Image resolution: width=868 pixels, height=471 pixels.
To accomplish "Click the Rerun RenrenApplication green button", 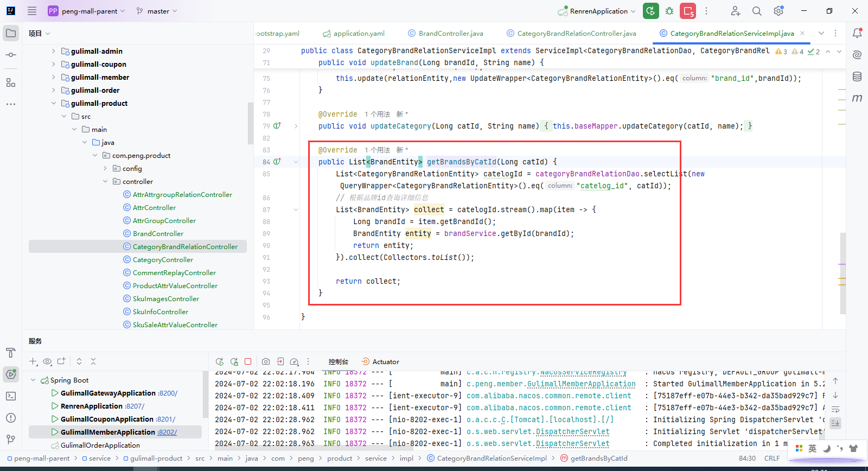I will tap(650, 11).
